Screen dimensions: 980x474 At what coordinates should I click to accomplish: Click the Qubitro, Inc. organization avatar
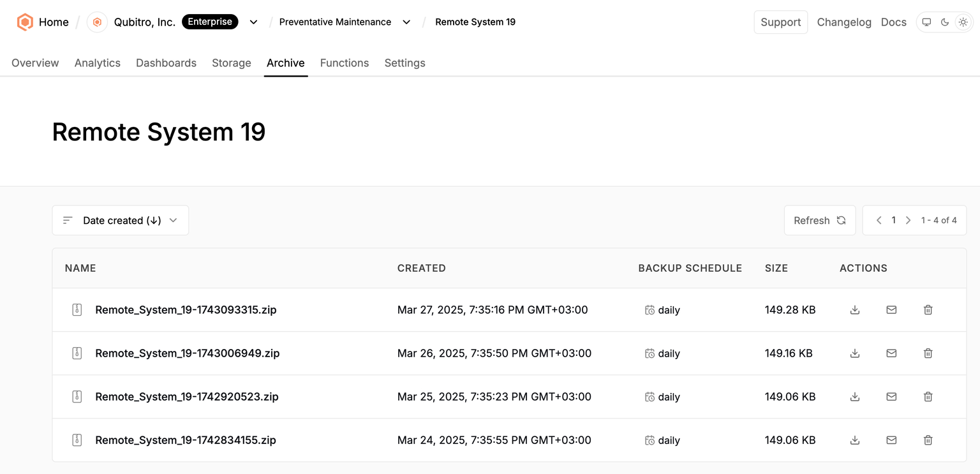(x=97, y=22)
